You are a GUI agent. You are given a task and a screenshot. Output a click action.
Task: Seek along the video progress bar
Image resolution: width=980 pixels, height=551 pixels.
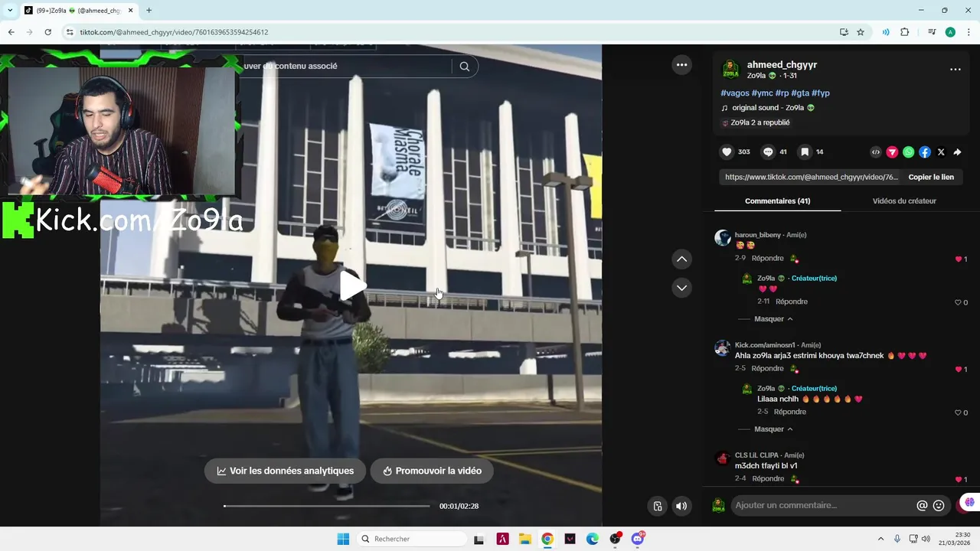(327, 506)
